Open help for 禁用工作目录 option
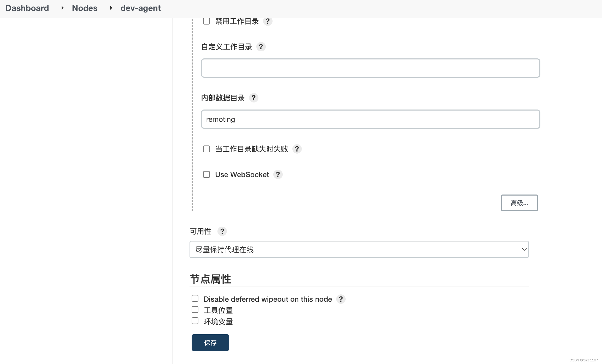This screenshot has height=364, width=602. pyautogui.click(x=268, y=21)
